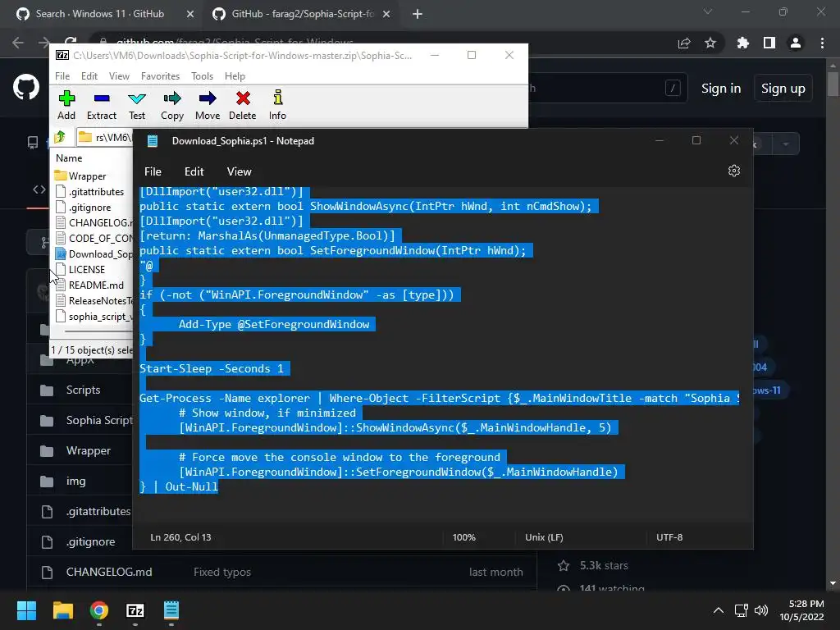Click the Add button in 7-Zip toolbar
The height and width of the screenshot is (630, 840).
[66, 105]
